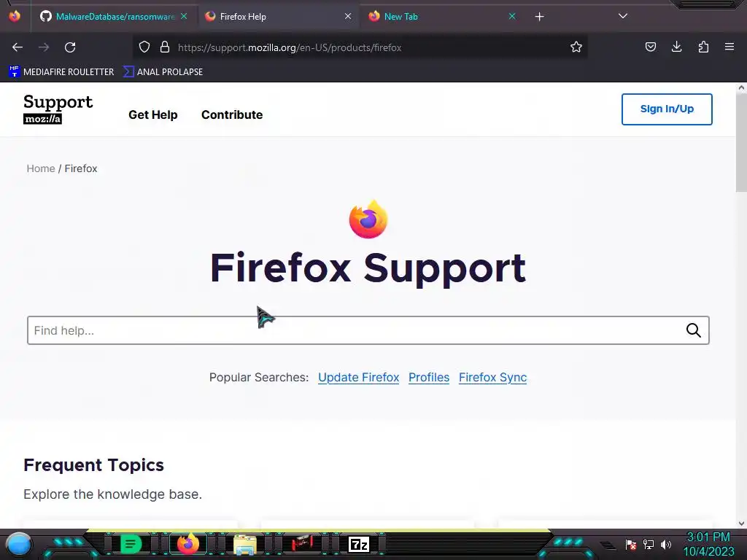Viewport: 747px width, 560px height.
Task: Open Firefox Sync popular search
Action: [492, 378]
